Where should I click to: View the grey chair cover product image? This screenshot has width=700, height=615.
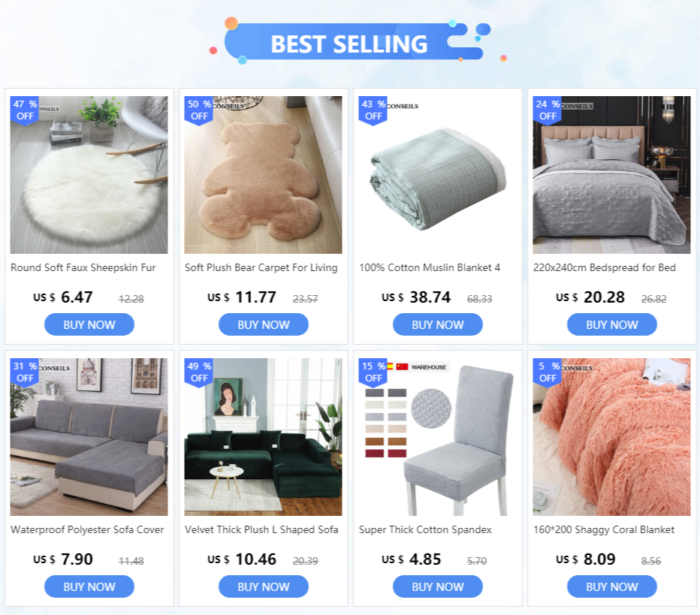pos(437,437)
